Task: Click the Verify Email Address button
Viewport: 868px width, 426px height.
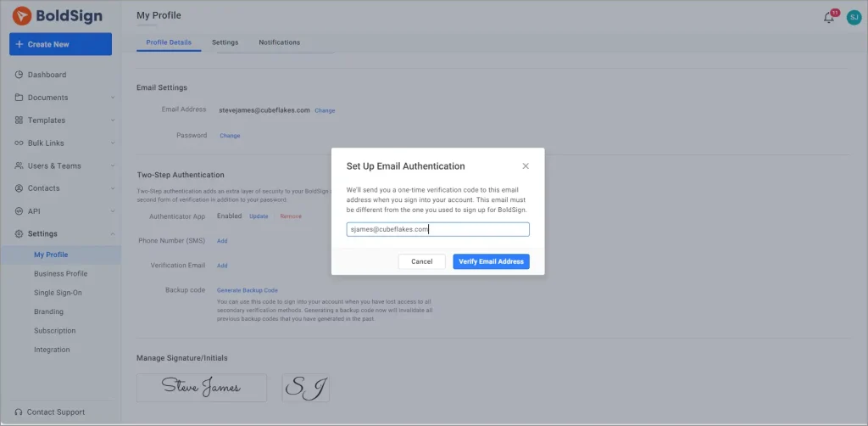Action: click(491, 261)
